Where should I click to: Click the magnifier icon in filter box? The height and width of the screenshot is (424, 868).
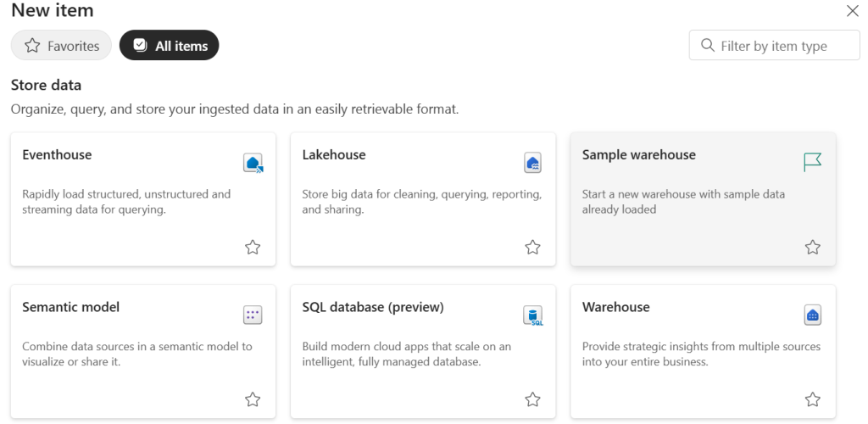point(707,46)
